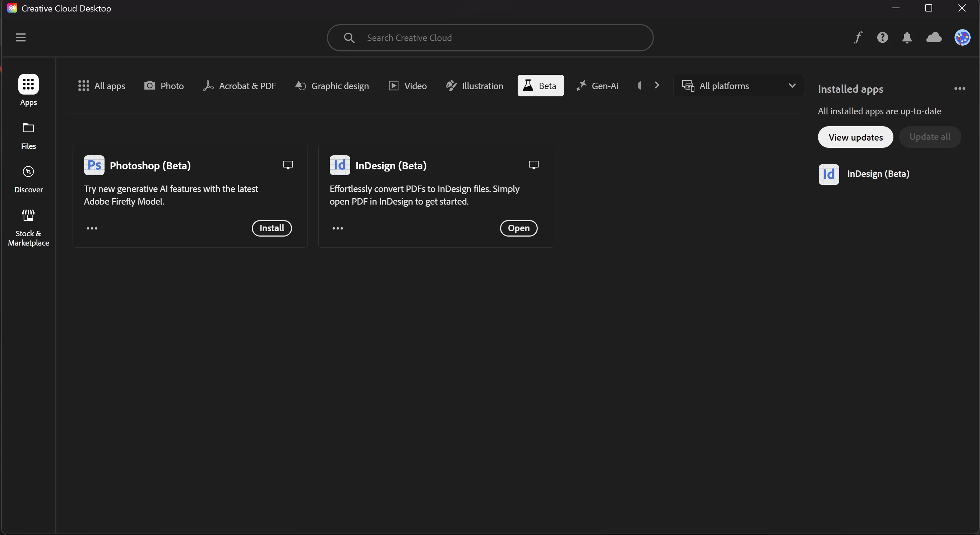The height and width of the screenshot is (535, 980).
Task: Expand the All platforms dropdown
Action: pos(738,86)
